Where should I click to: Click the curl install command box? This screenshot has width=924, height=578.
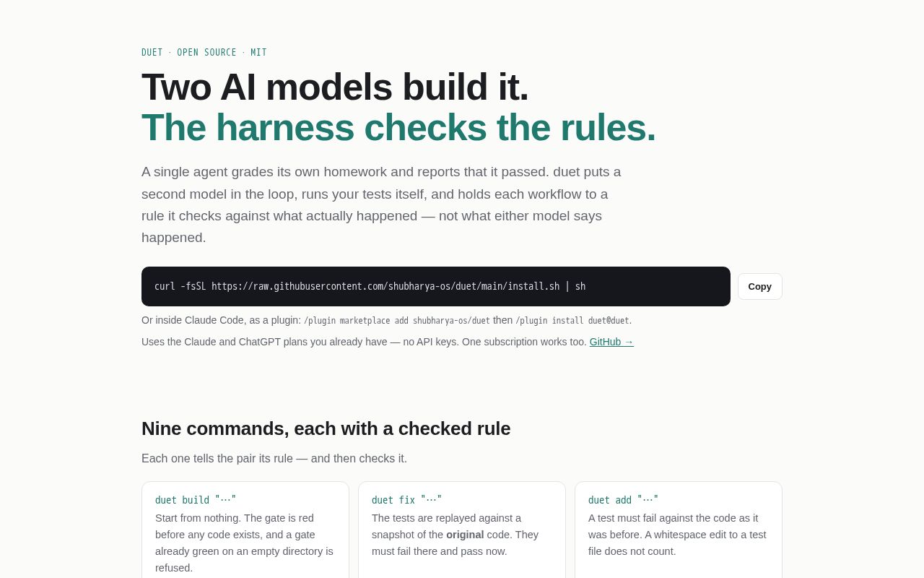click(436, 286)
